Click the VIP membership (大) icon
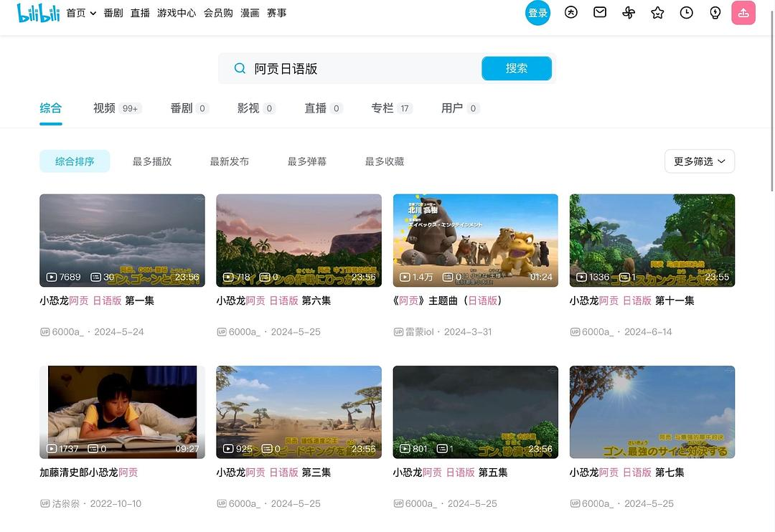 pos(571,13)
